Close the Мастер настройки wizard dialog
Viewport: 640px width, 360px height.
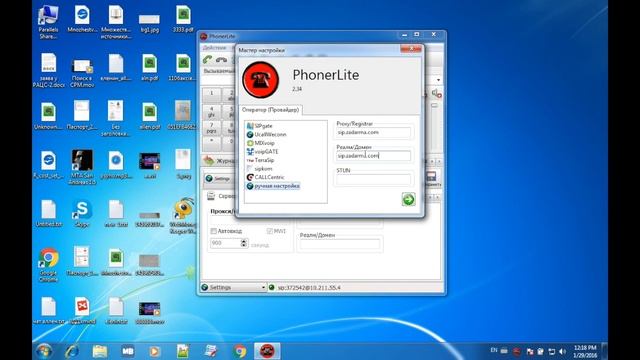(x=411, y=49)
